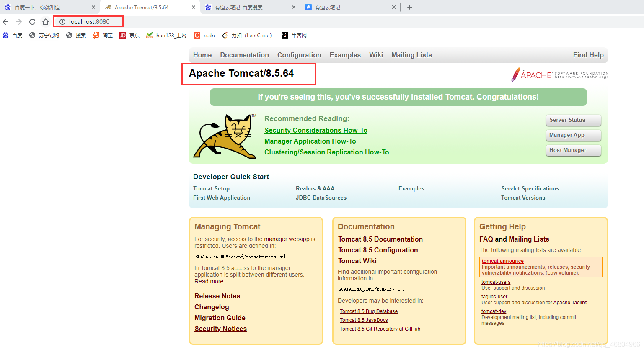Click the Read more... link
The width and height of the screenshot is (644, 352).
[x=211, y=281]
